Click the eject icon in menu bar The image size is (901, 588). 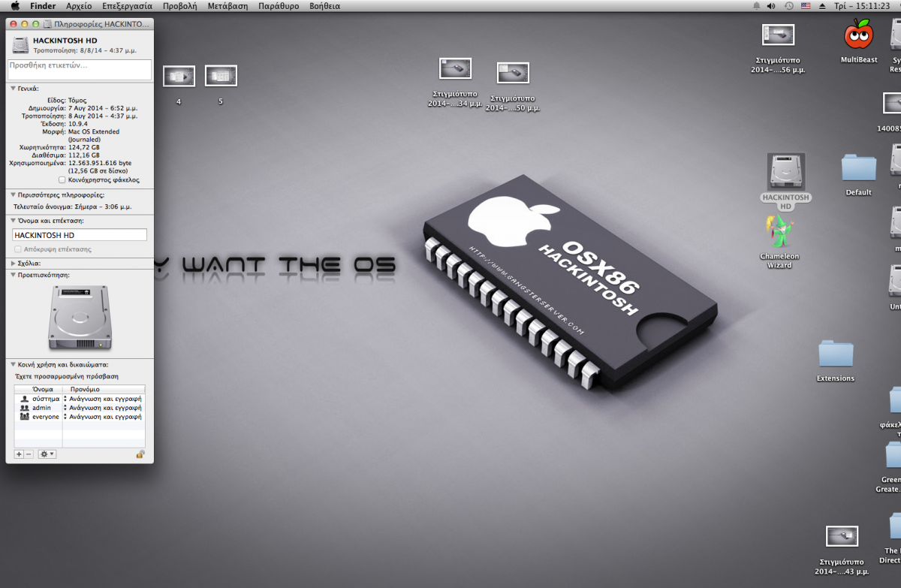coord(822,5)
